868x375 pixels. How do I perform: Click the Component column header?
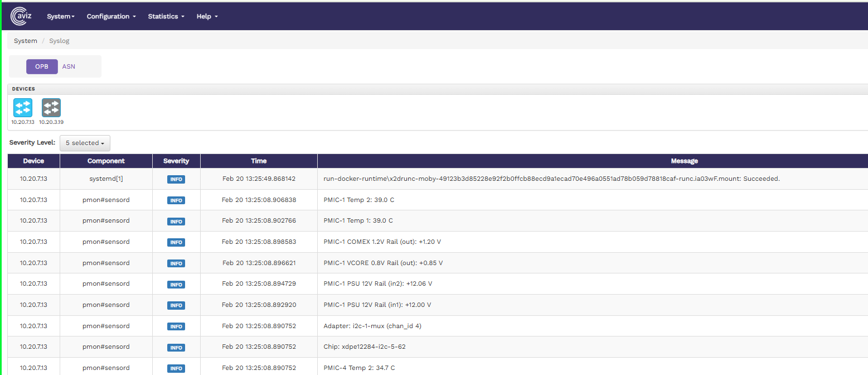[x=106, y=161]
